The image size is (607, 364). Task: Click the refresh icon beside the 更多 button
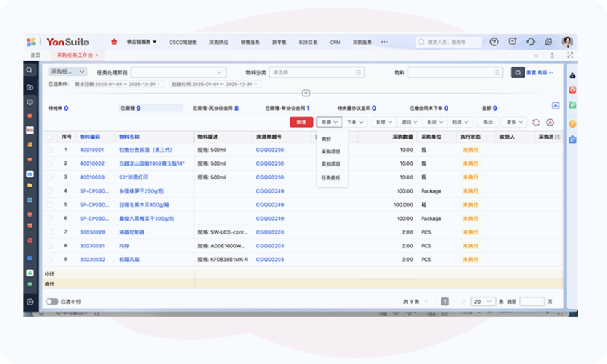(536, 122)
